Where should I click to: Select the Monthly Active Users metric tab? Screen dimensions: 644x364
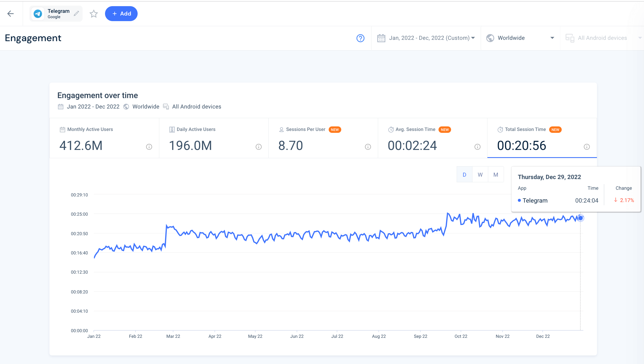coord(104,138)
